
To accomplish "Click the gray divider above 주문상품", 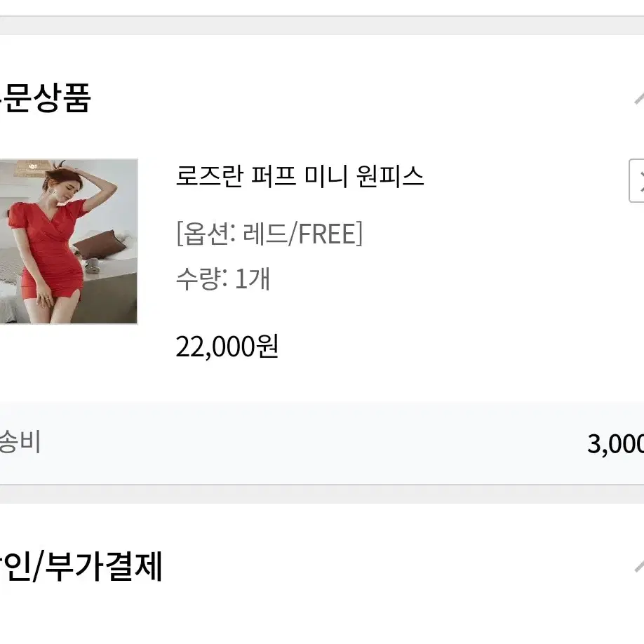I will click(322, 25).
